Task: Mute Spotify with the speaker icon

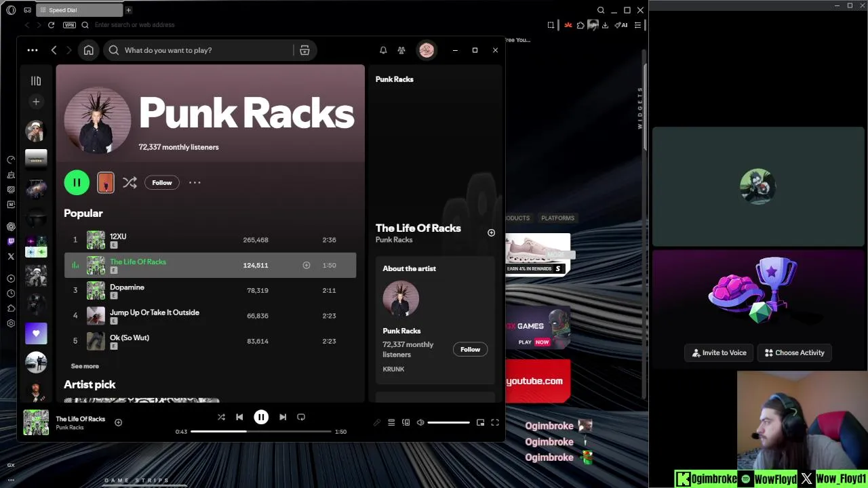Action: [x=420, y=422]
